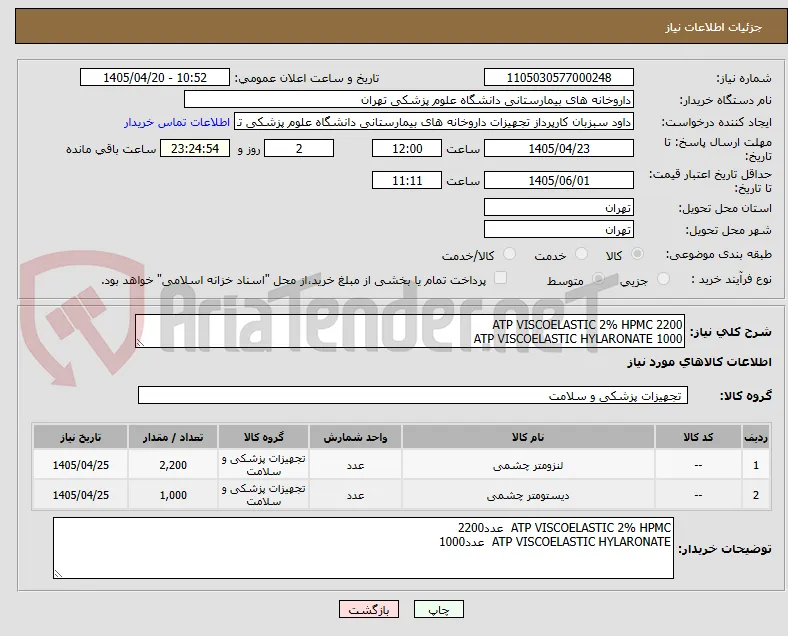Click the price validity date 1405/06/01

point(558,180)
